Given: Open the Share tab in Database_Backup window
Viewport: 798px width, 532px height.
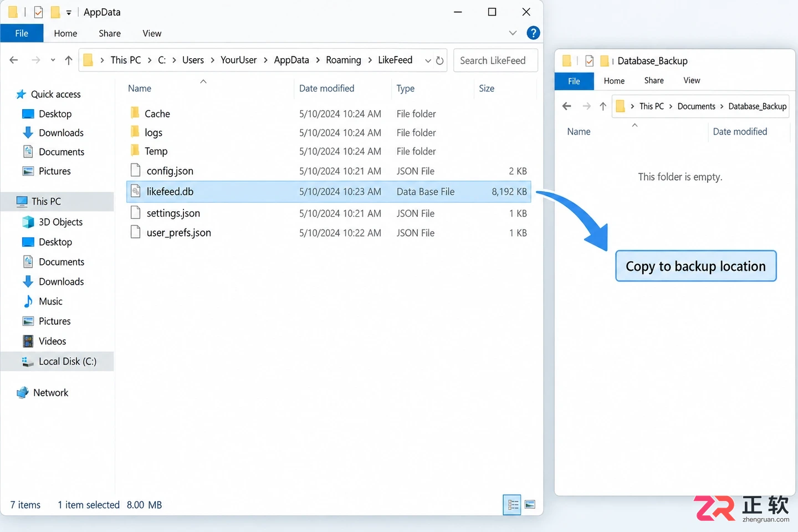Looking at the screenshot, I should (x=654, y=81).
